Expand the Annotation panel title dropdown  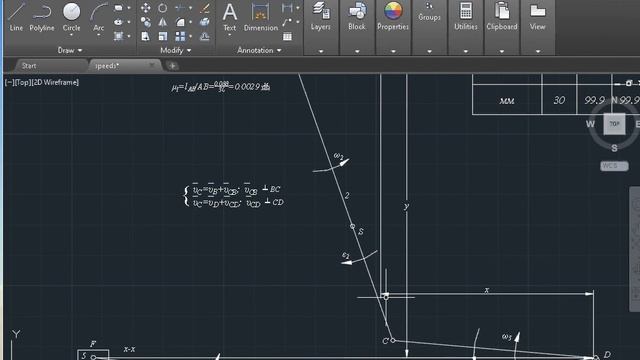(259, 50)
